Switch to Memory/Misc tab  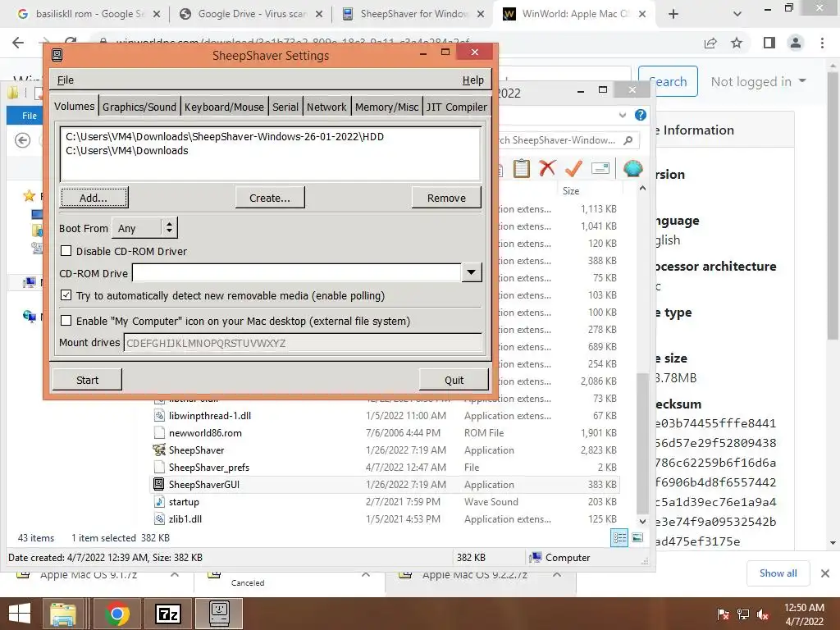(386, 107)
